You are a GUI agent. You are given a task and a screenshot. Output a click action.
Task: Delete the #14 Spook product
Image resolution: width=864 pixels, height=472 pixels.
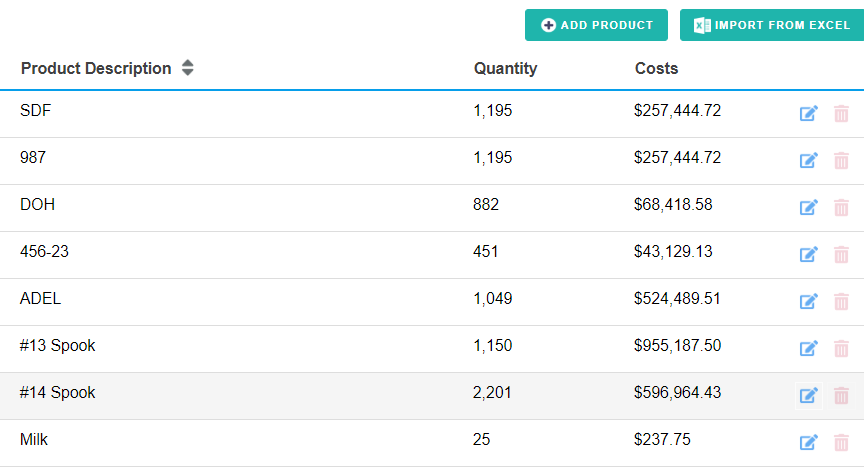click(x=841, y=395)
